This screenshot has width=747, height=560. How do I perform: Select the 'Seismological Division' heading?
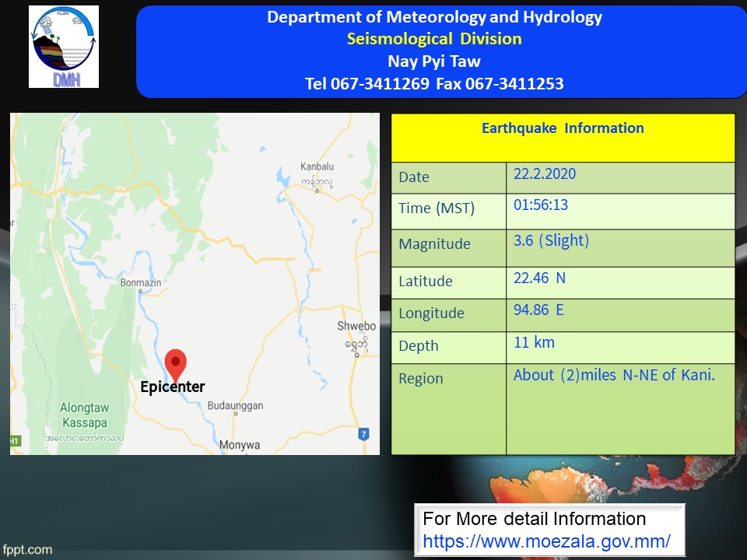(434, 39)
